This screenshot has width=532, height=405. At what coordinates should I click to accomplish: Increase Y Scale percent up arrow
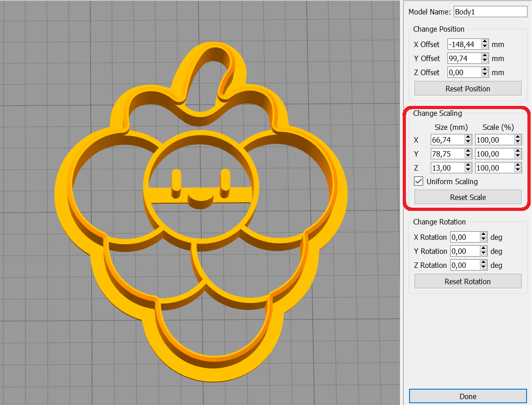tap(518, 151)
